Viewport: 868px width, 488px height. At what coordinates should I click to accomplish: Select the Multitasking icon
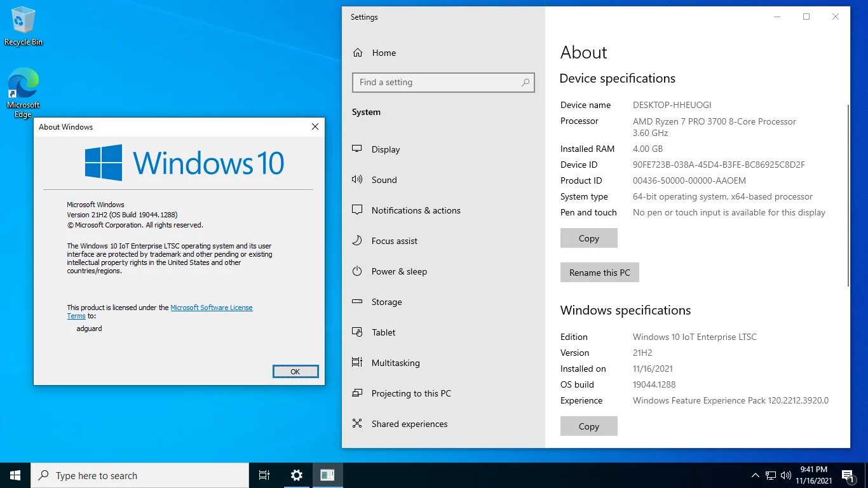coord(357,363)
